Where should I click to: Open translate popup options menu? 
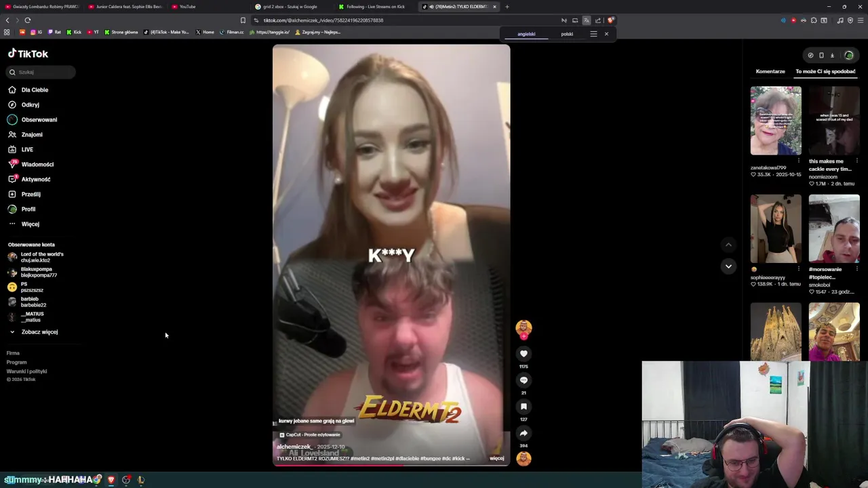593,34
